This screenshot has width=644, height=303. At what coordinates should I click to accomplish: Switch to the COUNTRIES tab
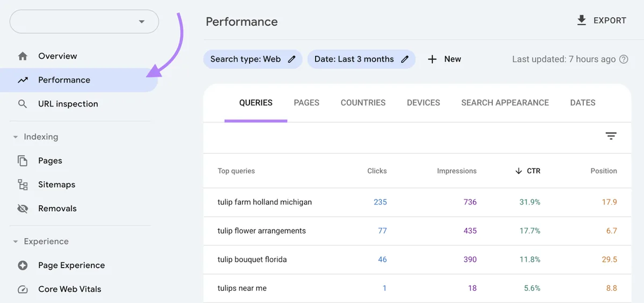[363, 103]
